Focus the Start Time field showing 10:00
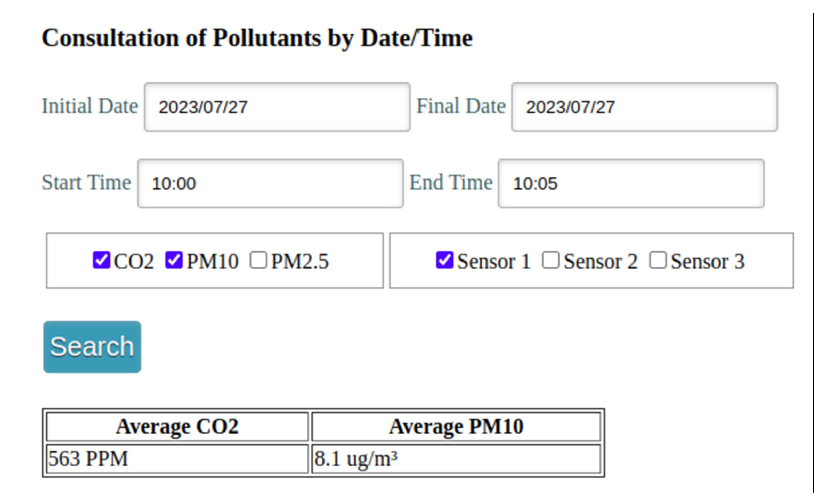The width and height of the screenshot is (827, 504). pos(270,184)
